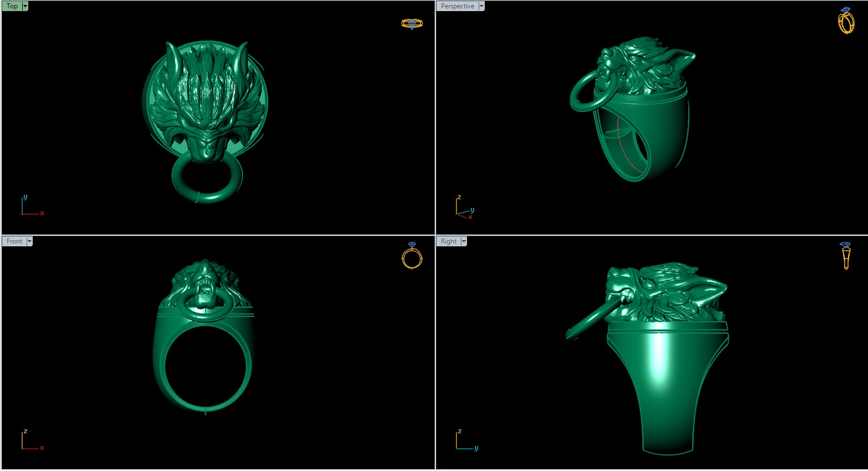Click the Right viewport label
868x471 pixels.
pyautogui.click(x=448, y=241)
